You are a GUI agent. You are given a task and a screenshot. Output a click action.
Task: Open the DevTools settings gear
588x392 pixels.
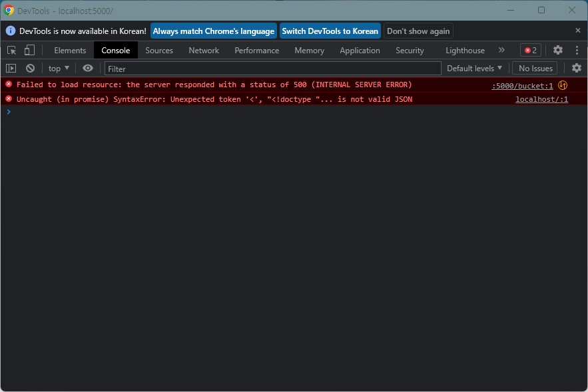(558, 50)
